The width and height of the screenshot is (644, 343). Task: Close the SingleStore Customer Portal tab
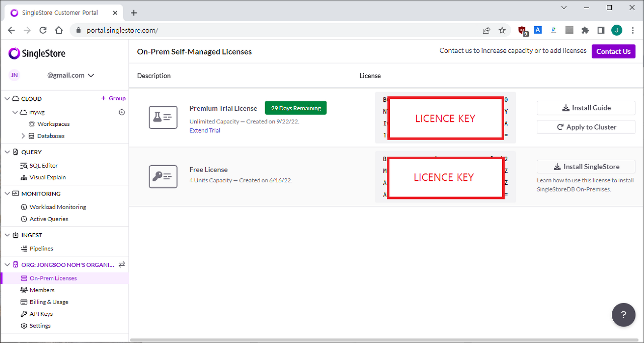[x=116, y=13]
